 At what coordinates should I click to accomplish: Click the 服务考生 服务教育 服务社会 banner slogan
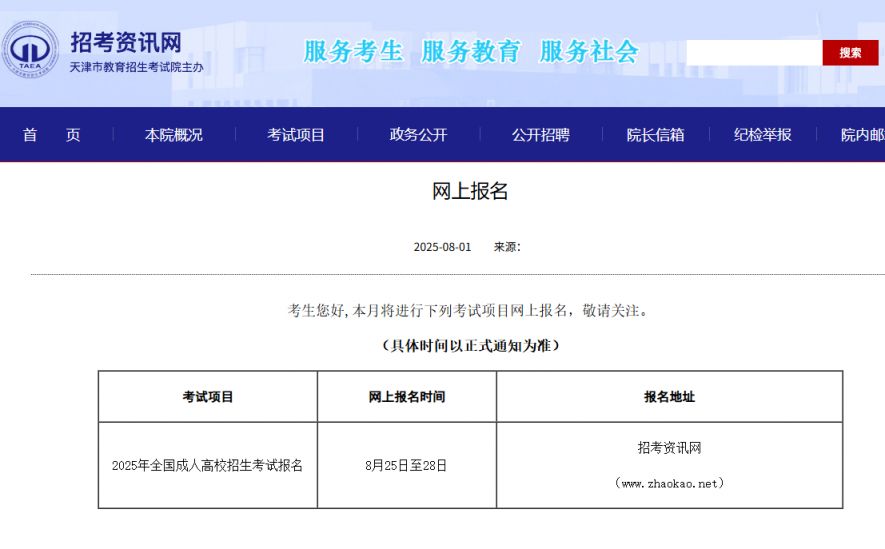click(470, 52)
